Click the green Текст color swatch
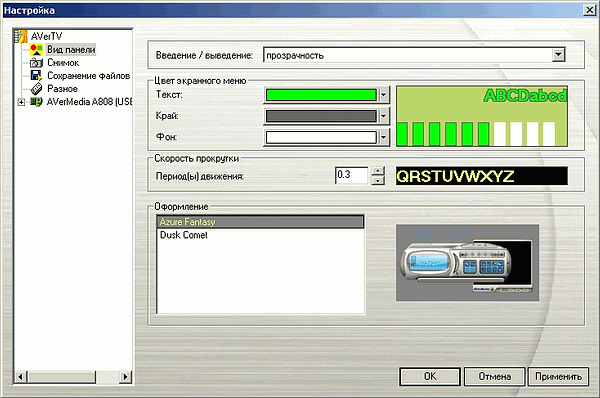 [321, 95]
